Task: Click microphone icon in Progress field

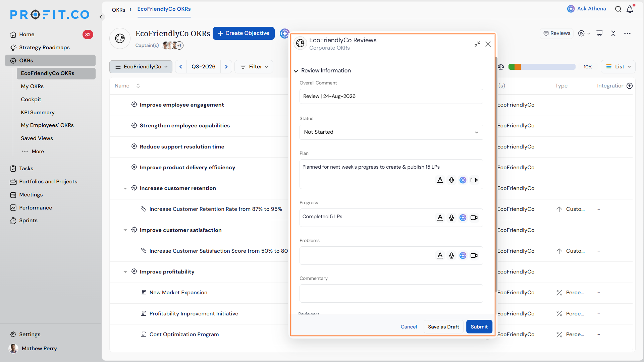Action: pyautogui.click(x=451, y=218)
